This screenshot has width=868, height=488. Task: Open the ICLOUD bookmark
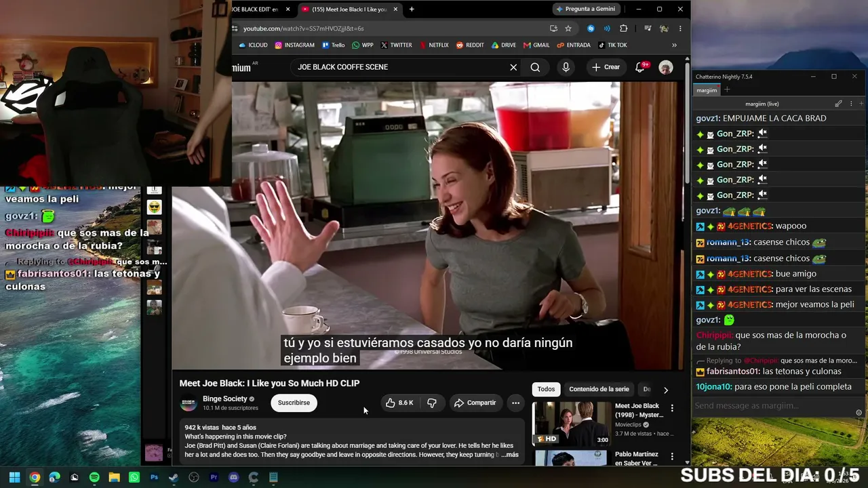point(253,45)
